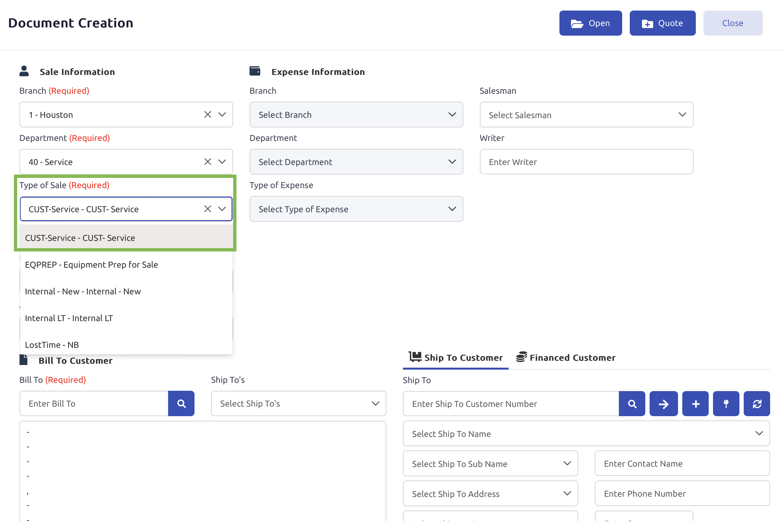Expand the Select Ship To's dropdown
This screenshot has width=784, height=532.
point(298,404)
